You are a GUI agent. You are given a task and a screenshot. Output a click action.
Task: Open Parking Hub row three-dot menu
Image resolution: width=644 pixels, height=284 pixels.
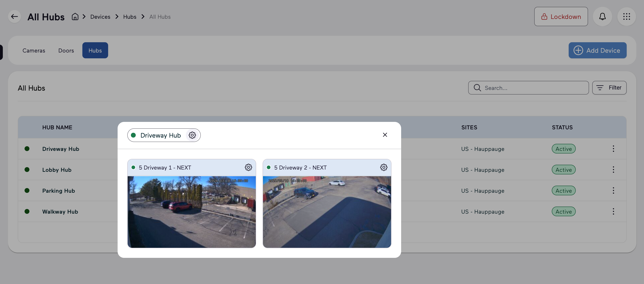(x=613, y=191)
